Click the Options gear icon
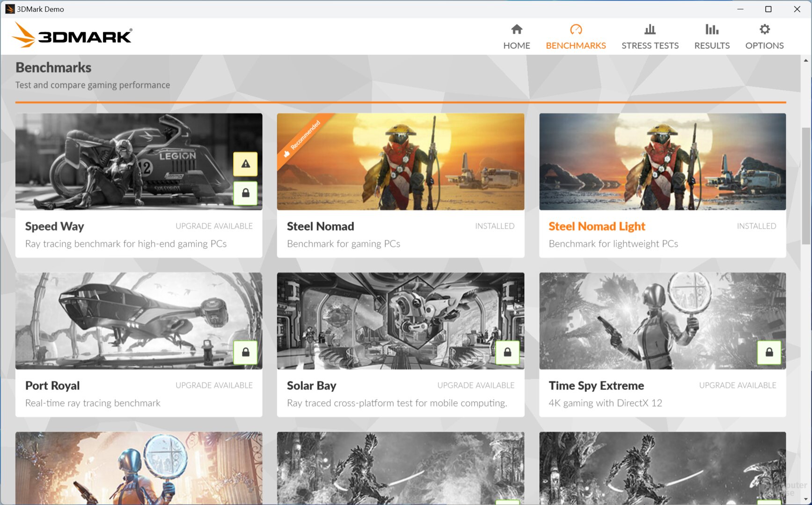 [764, 29]
